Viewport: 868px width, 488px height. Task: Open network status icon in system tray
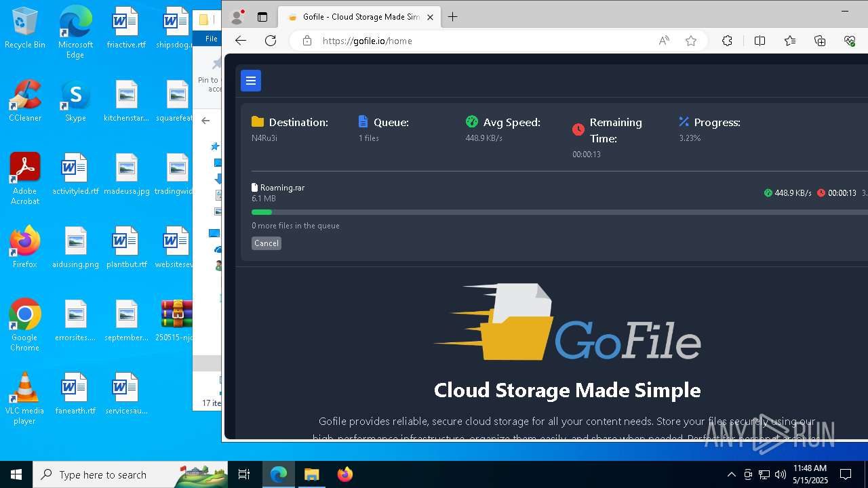pos(764,474)
